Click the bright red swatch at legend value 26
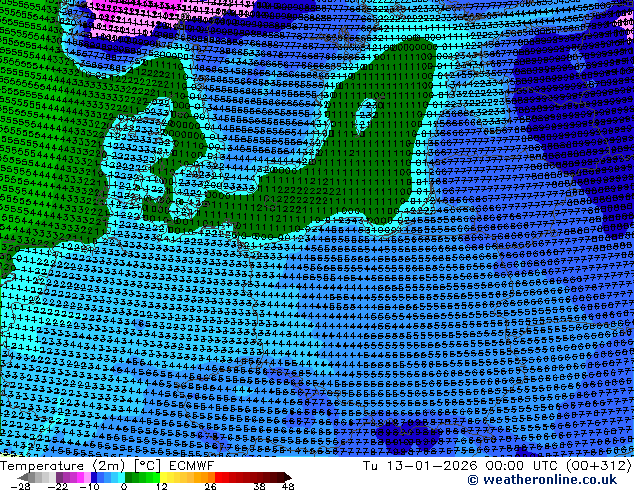Screen dimensions: 634x490 (x=218, y=477)
